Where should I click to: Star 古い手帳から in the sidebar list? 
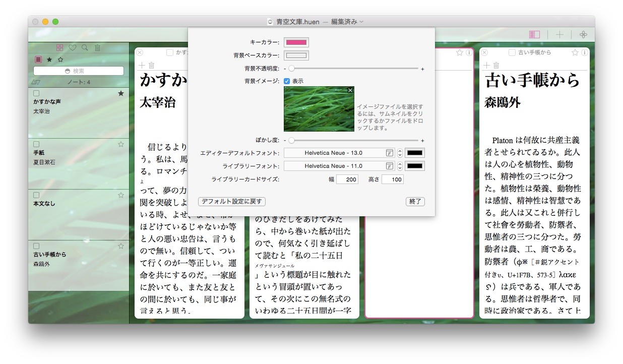[121, 246]
